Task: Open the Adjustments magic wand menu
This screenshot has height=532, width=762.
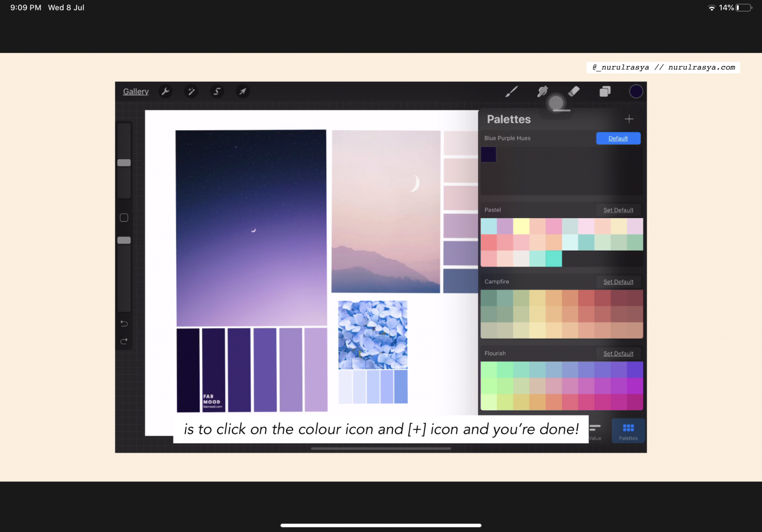Action: coord(191,91)
